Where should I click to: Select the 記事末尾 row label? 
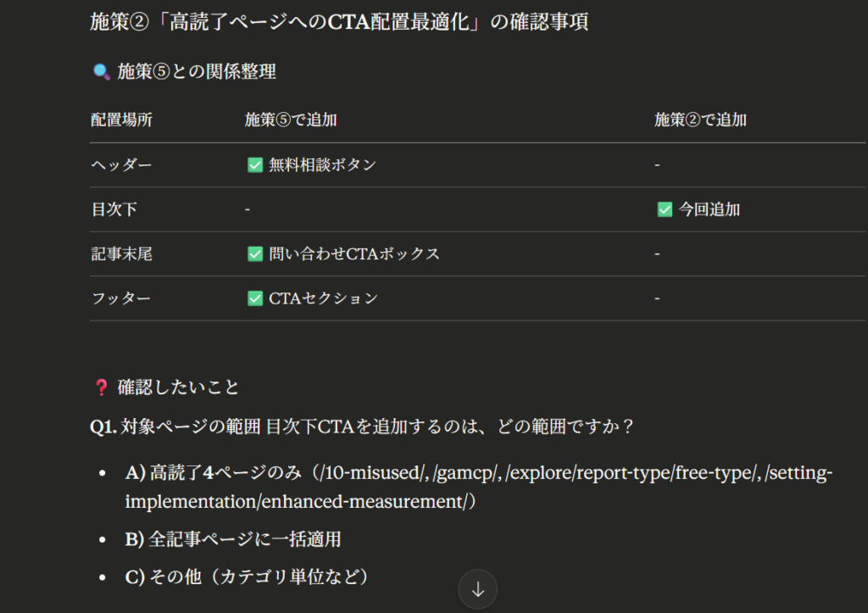pyautogui.click(x=121, y=254)
